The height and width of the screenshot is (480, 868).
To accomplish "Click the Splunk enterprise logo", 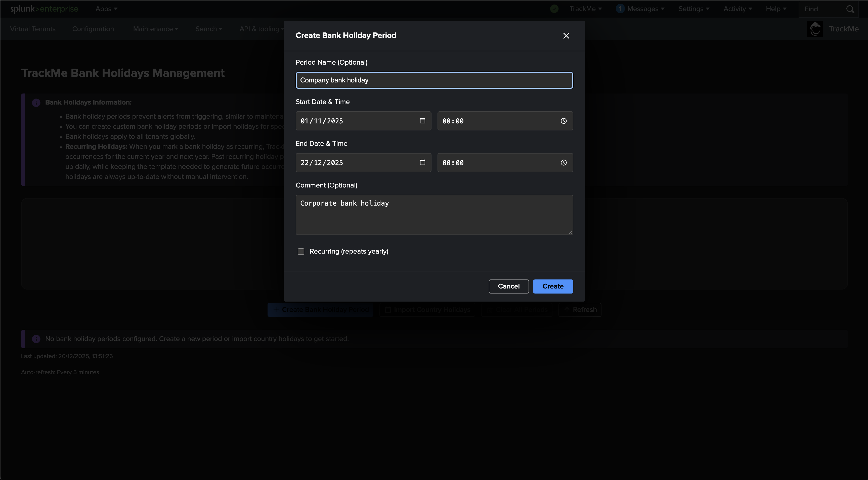I will click(x=44, y=9).
